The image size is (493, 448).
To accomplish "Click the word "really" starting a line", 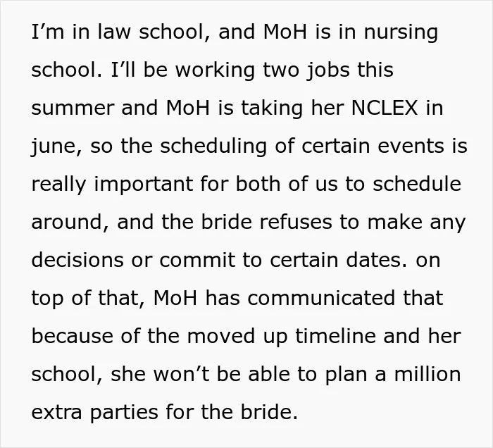I will [x=58, y=185].
